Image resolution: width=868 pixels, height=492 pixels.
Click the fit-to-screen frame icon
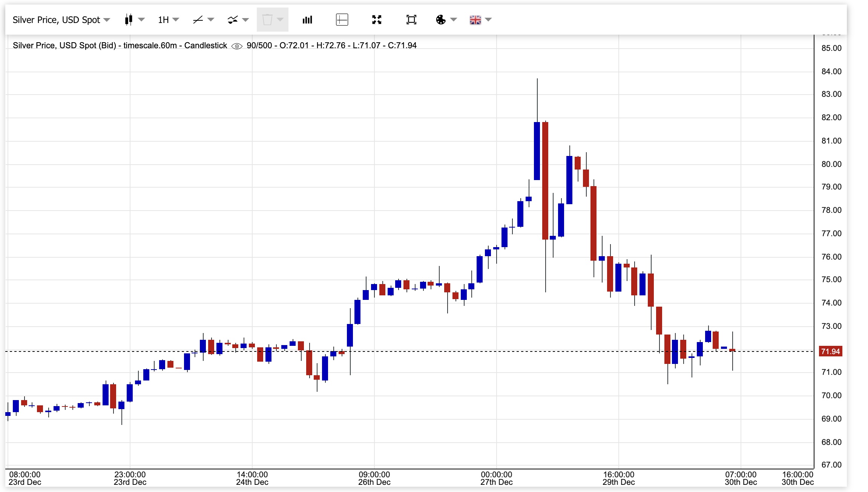(411, 20)
